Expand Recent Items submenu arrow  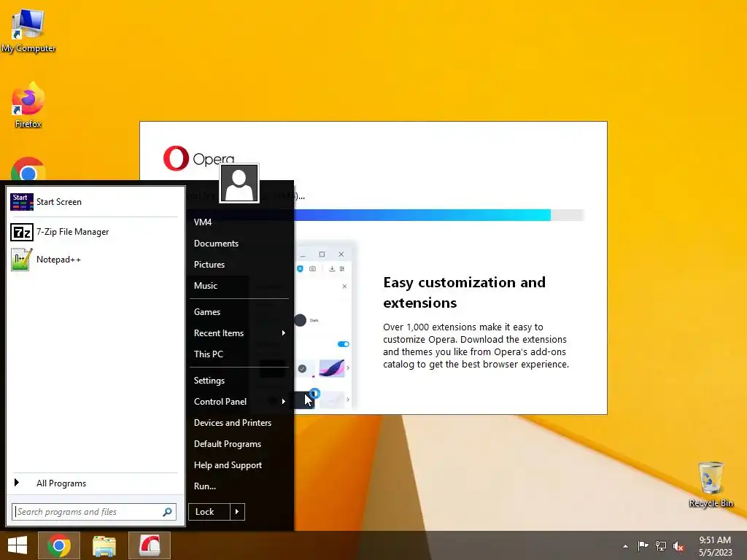284,332
